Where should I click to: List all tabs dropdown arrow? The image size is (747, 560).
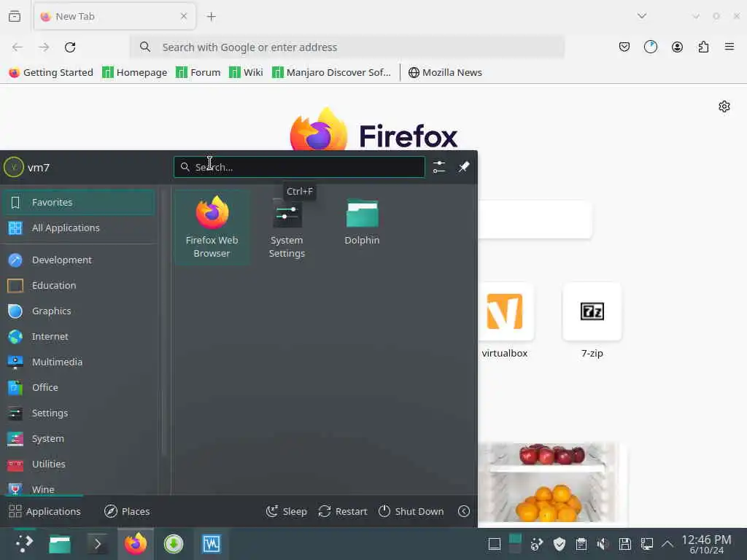pyautogui.click(x=642, y=16)
